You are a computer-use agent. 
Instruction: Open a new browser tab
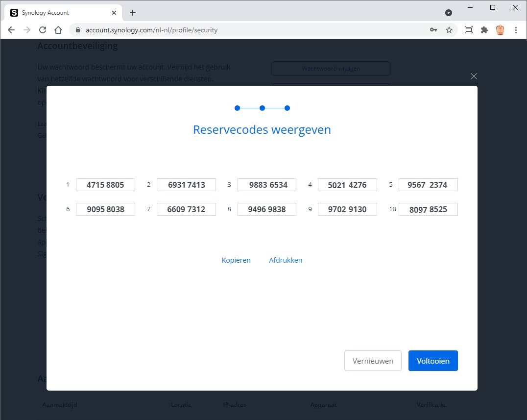pyautogui.click(x=133, y=13)
